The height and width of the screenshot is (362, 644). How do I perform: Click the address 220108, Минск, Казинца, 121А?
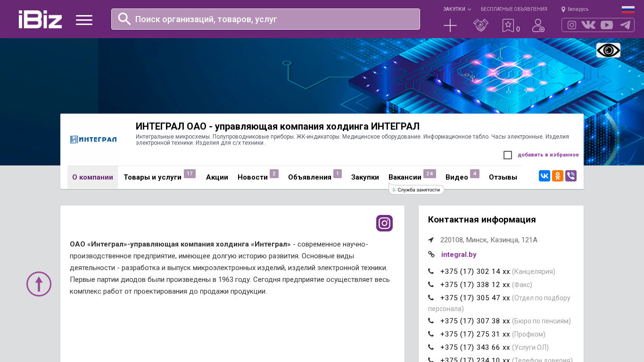pos(489,240)
